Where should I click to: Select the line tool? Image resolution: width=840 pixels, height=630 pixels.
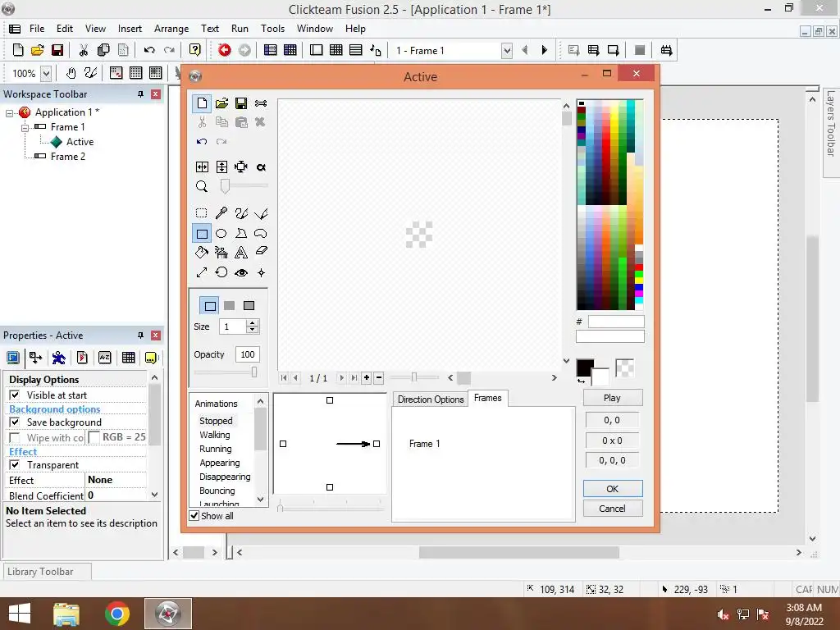click(261, 213)
